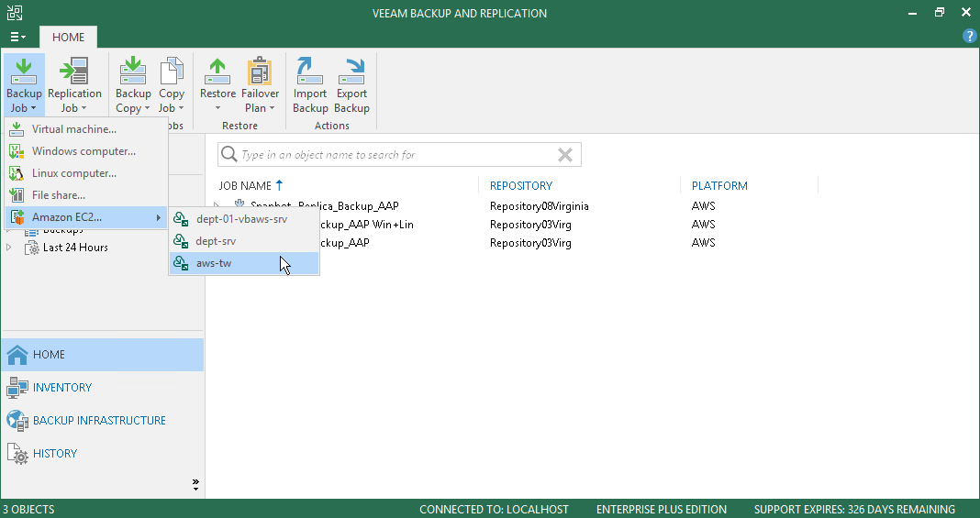This screenshot has height=518, width=980.
Task: Choose Windows computer... from the menu
Action: point(86,151)
